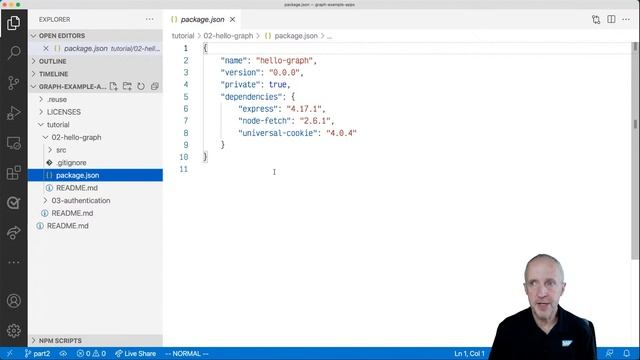
Task: Open remote window indicator in status bar
Action: point(10,353)
